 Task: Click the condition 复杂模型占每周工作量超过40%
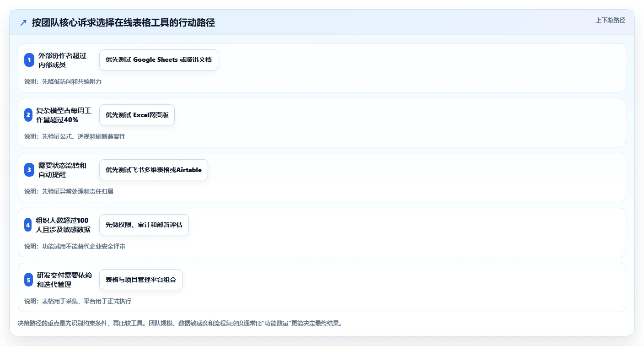coord(64,115)
